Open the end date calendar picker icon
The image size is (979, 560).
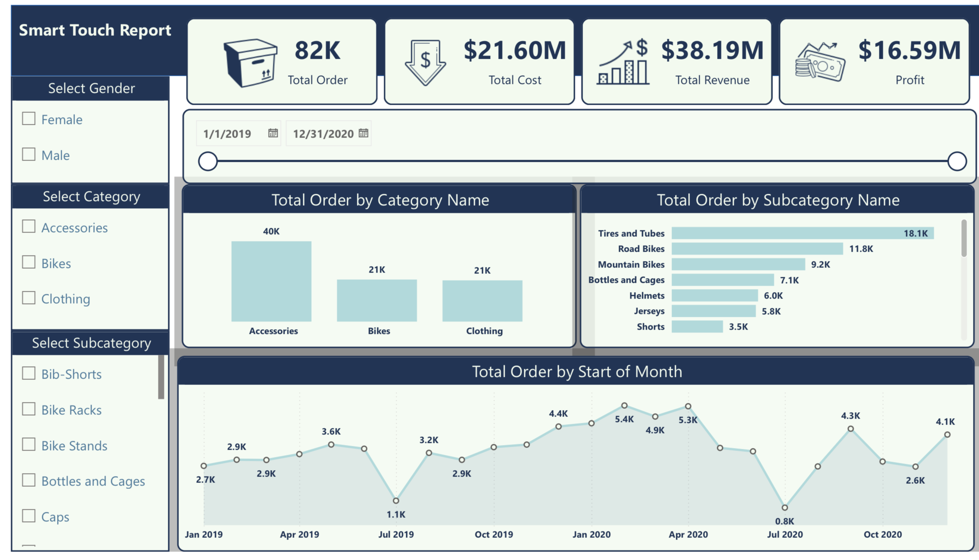pyautogui.click(x=363, y=133)
